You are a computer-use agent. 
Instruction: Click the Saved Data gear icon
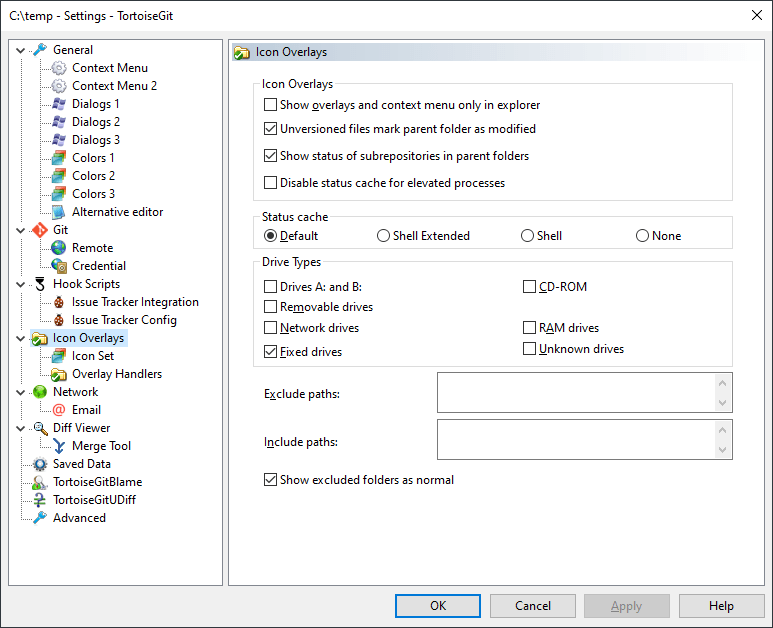[x=40, y=464]
